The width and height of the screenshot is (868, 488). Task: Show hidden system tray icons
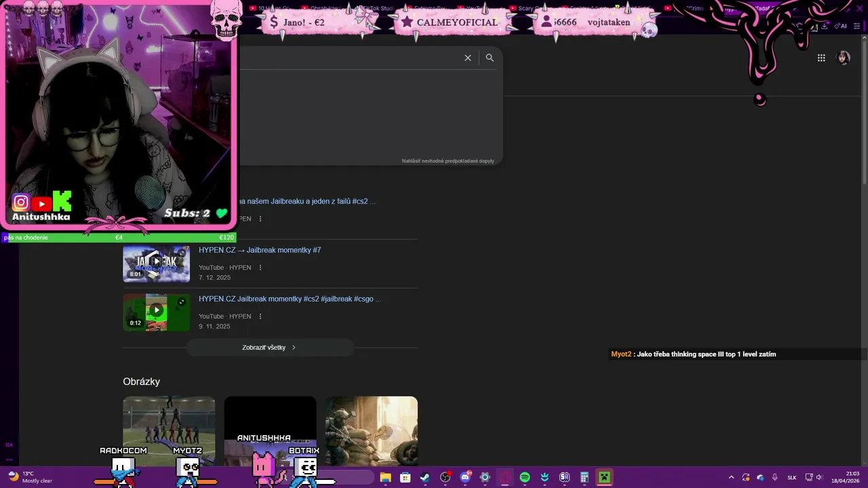click(731, 477)
